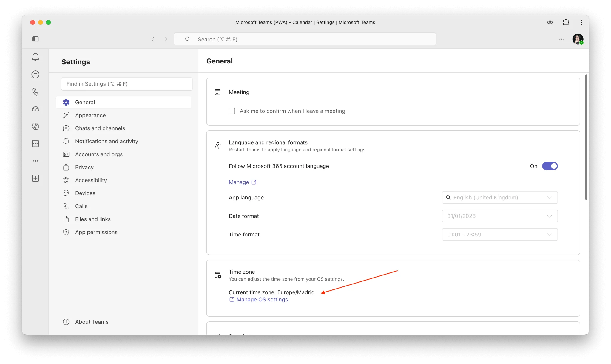
Task: Show more apps ellipsis in left rail
Action: point(35,161)
